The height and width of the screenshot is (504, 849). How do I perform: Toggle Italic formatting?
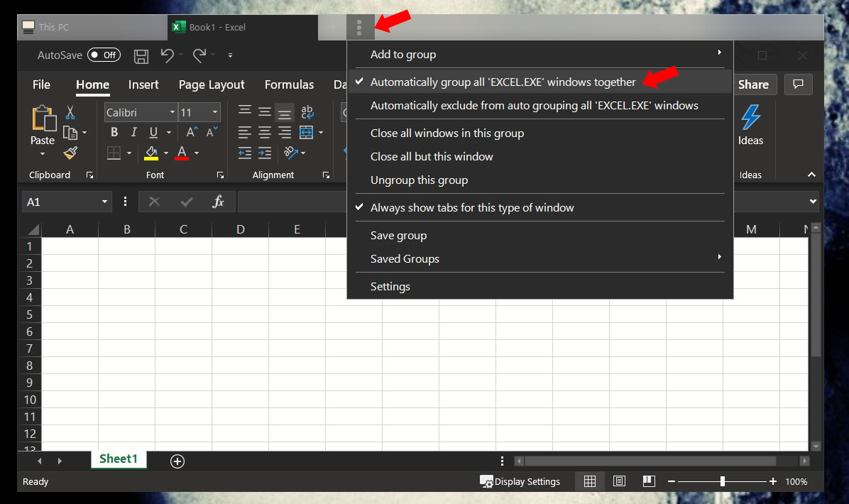coord(133,132)
